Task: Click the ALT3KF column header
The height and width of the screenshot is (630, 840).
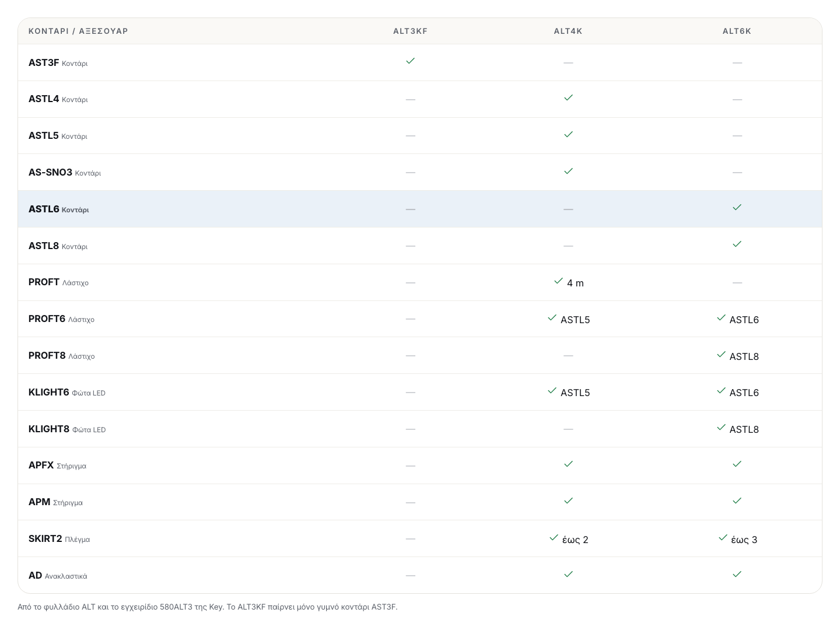Action: [410, 31]
